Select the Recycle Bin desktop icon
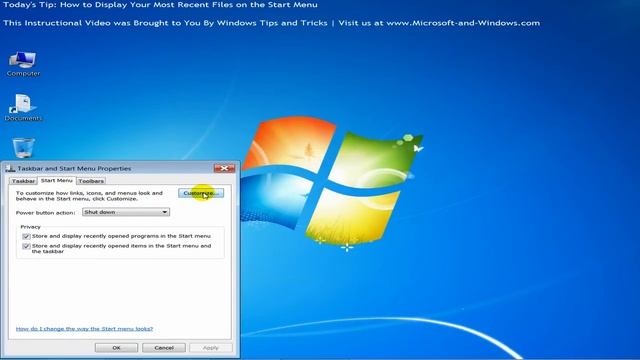Screen dimensions: 640x360 click(23, 148)
